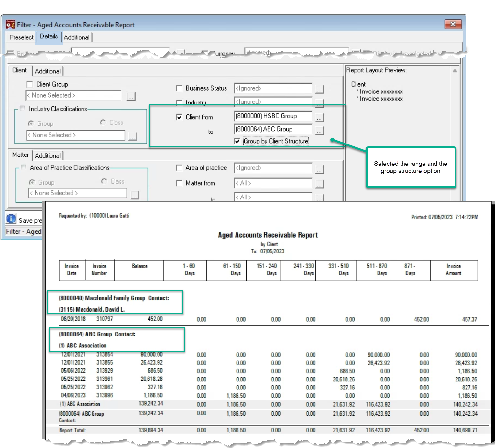Toggle Area of Practice Classifications checkbox
Viewport: 495px width, 448px height.
[x=23, y=167]
